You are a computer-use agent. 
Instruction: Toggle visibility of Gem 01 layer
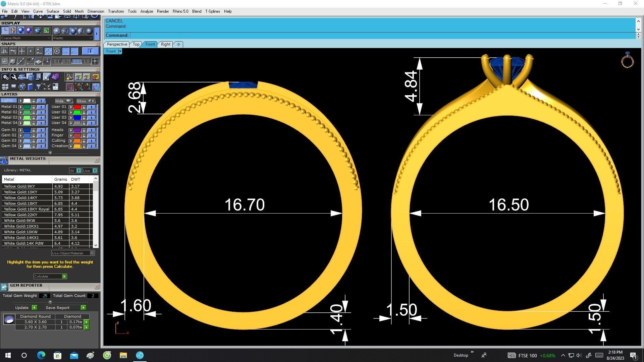pos(41,130)
